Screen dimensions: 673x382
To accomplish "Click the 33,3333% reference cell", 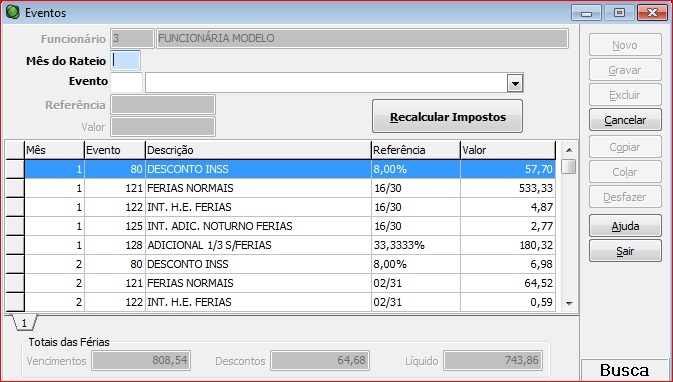I will pos(415,245).
